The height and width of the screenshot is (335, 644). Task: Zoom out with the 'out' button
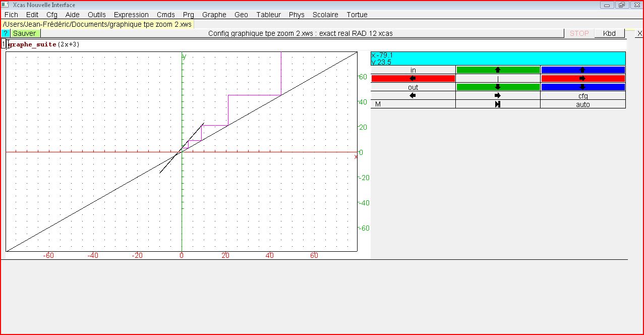click(x=413, y=87)
